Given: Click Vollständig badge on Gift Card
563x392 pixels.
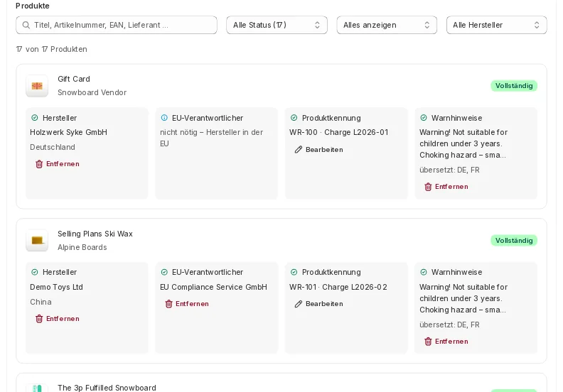Looking at the screenshot, I should pyautogui.click(x=514, y=86).
